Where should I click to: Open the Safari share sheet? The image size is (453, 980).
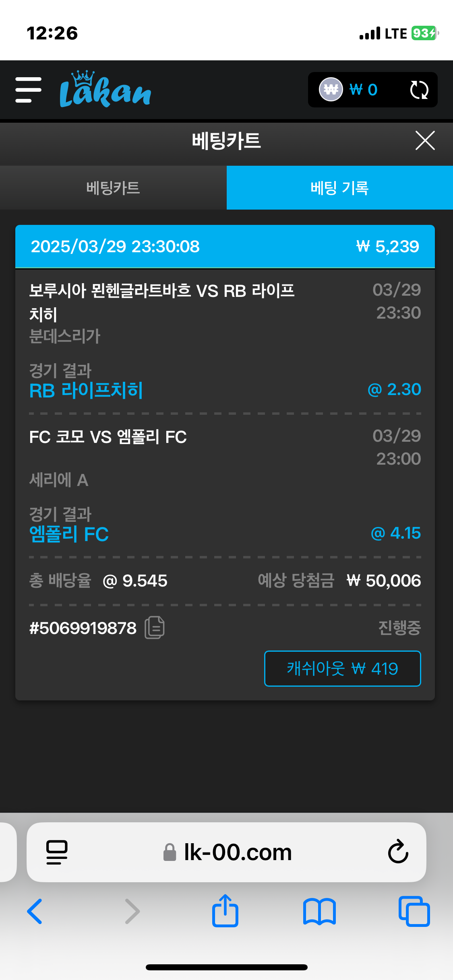(x=225, y=911)
